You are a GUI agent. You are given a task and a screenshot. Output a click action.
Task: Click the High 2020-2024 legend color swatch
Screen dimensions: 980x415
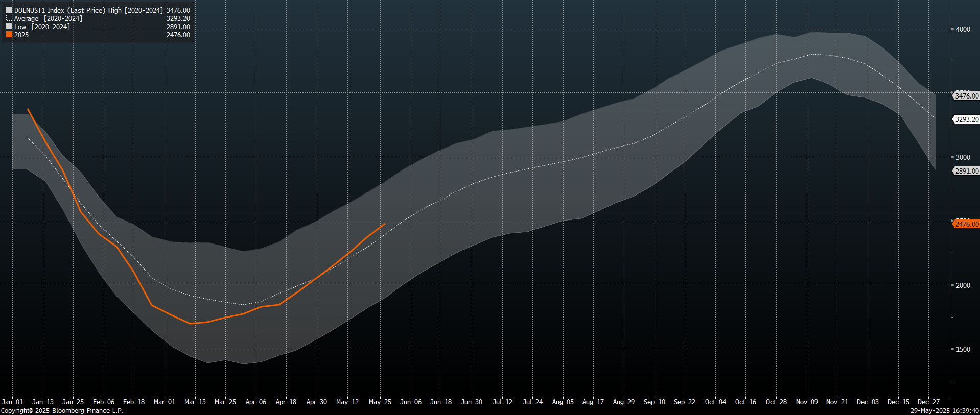click(x=9, y=10)
